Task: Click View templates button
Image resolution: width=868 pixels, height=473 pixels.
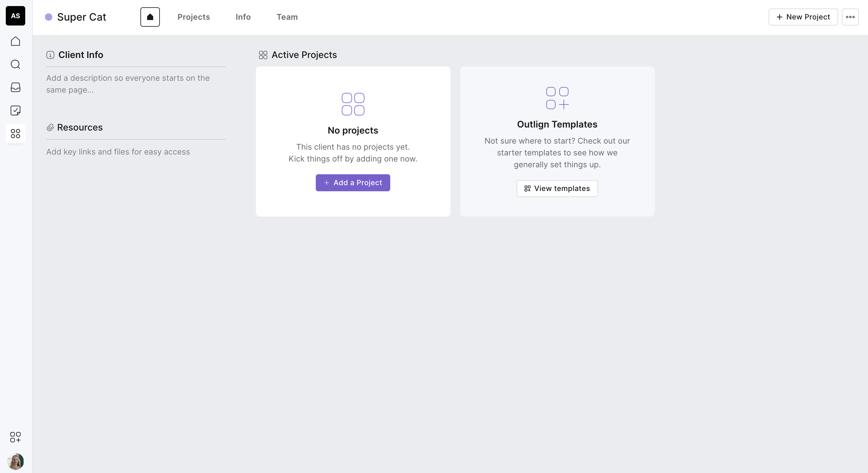Action: [x=557, y=189]
